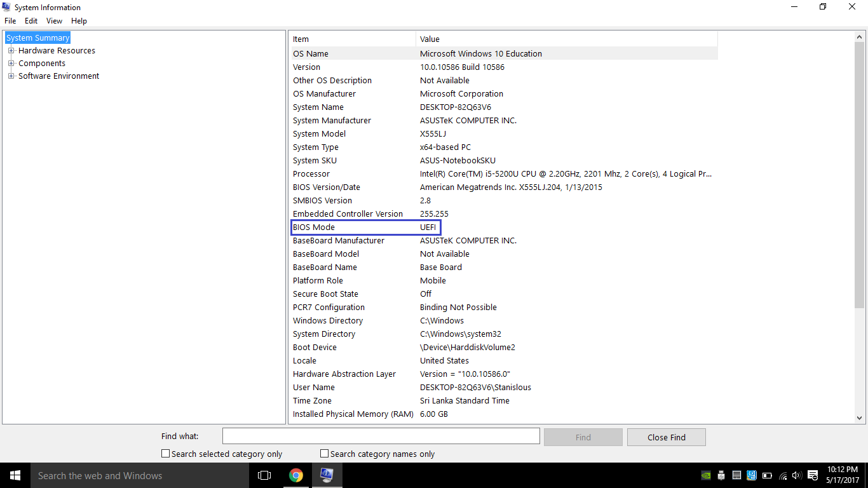The width and height of the screenshot is (868, 488).
Task: Click the ASUS-NotebookSKU value
Action: 458,161
